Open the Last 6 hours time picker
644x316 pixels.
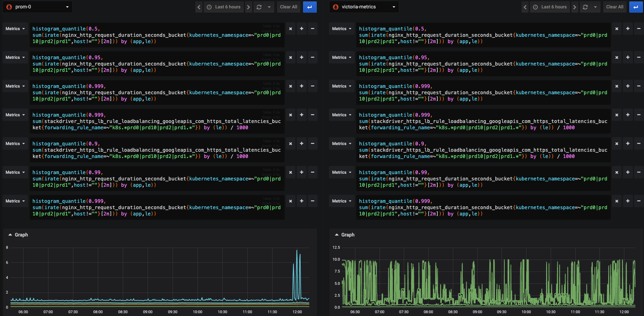click(x=224, y=7)
